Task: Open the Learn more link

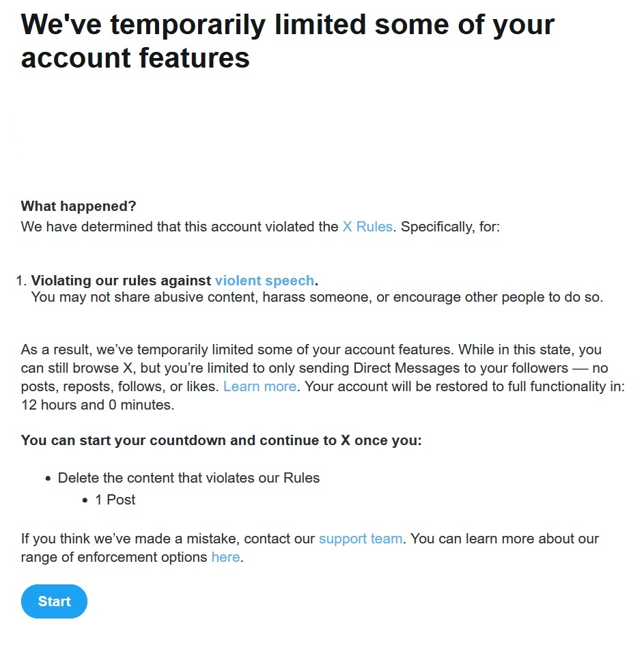Action: point(260,386)
